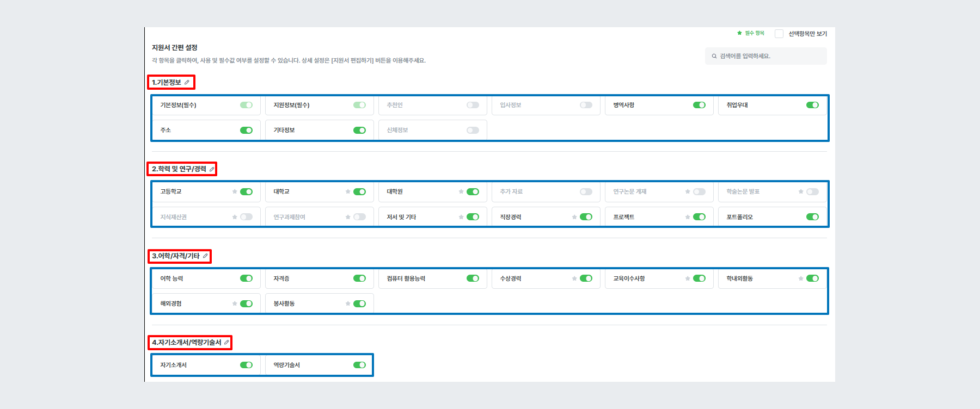The height and width of the screenshot is (409, 980).
Task: Enable the 입사정보 switch
Action: click(586, 105)
